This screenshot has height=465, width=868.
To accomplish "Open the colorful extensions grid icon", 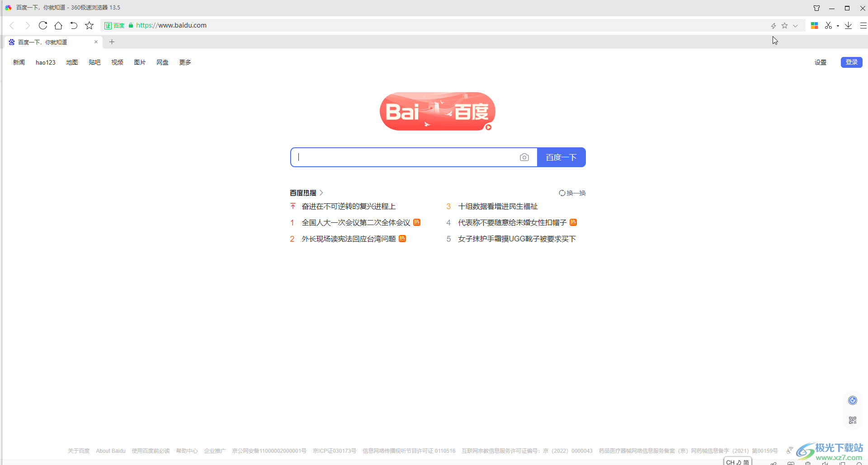I will tap(815, 26).
